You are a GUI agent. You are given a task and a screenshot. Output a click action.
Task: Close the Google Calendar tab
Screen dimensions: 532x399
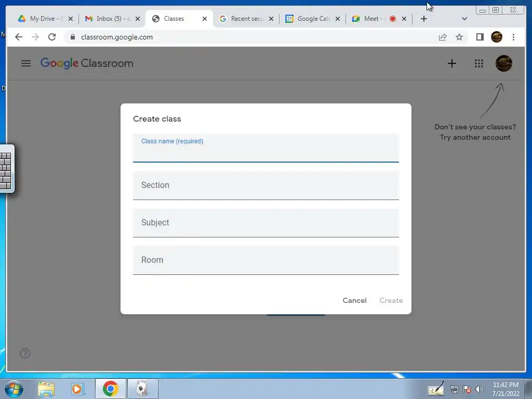pyautogui.click(x=338, y=19)
